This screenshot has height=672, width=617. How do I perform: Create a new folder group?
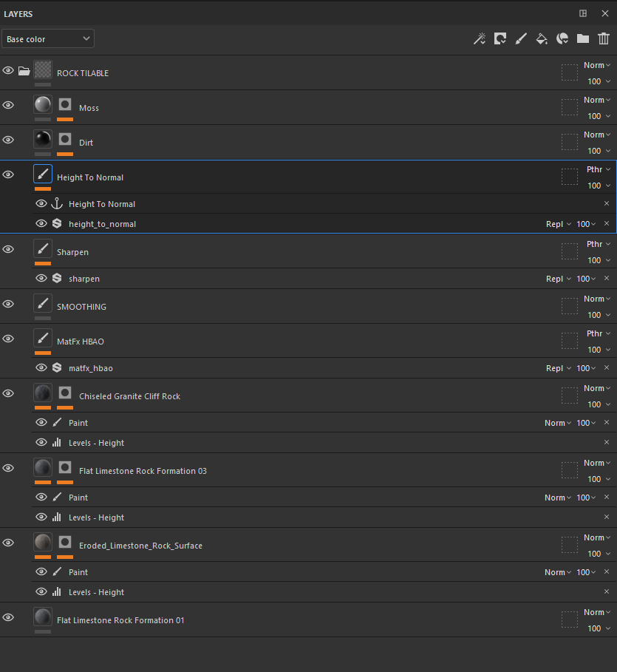583,39
